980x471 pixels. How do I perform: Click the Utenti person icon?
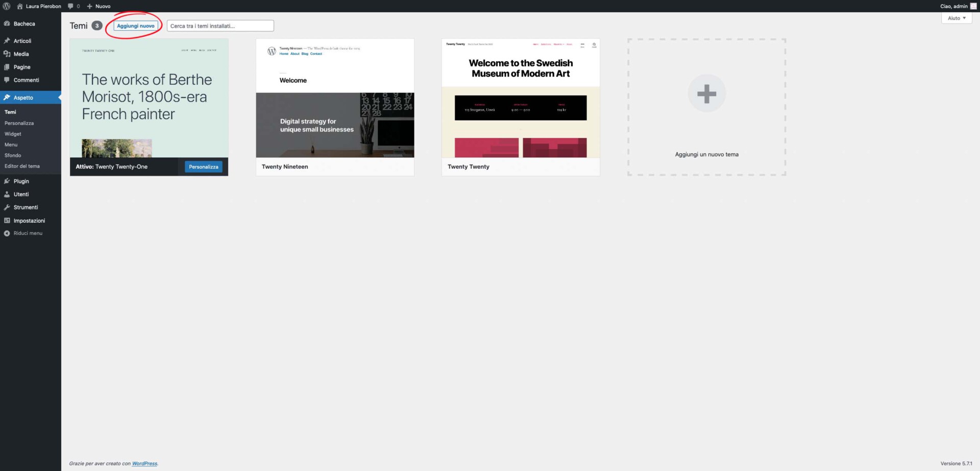[7, 194]
